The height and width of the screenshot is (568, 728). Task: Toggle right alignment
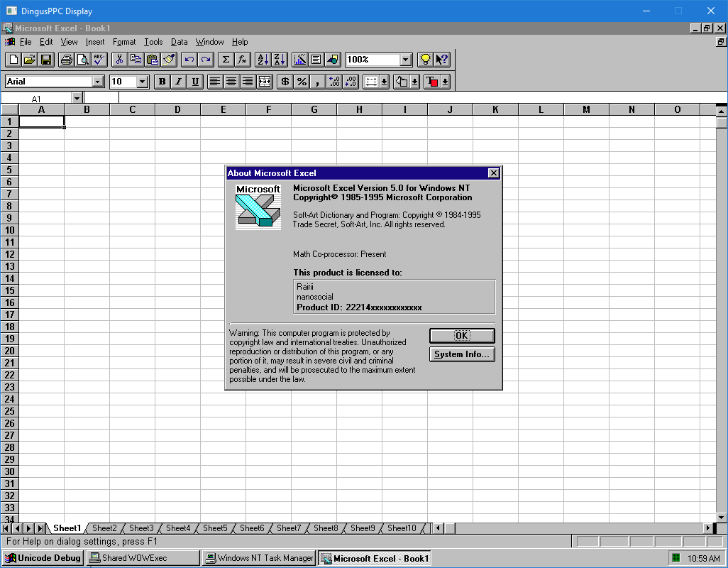pos(248,82)
